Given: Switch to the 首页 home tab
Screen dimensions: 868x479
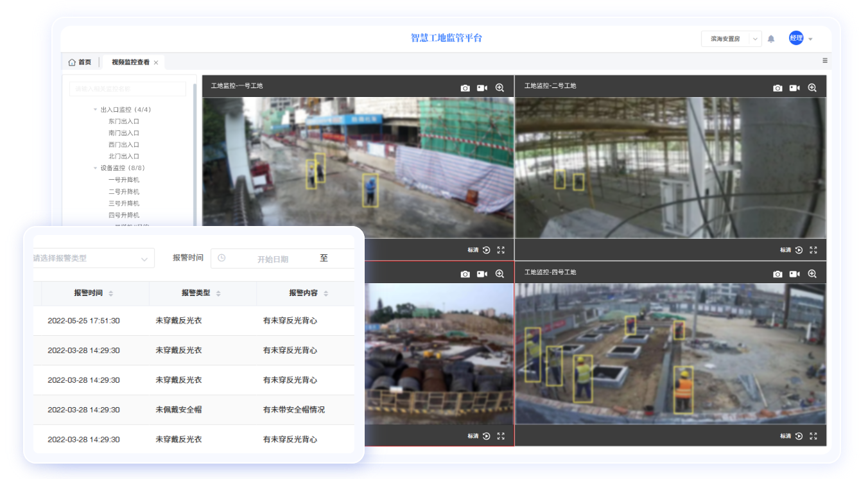Looking at the screenshot, I should [x=80, y=62].
